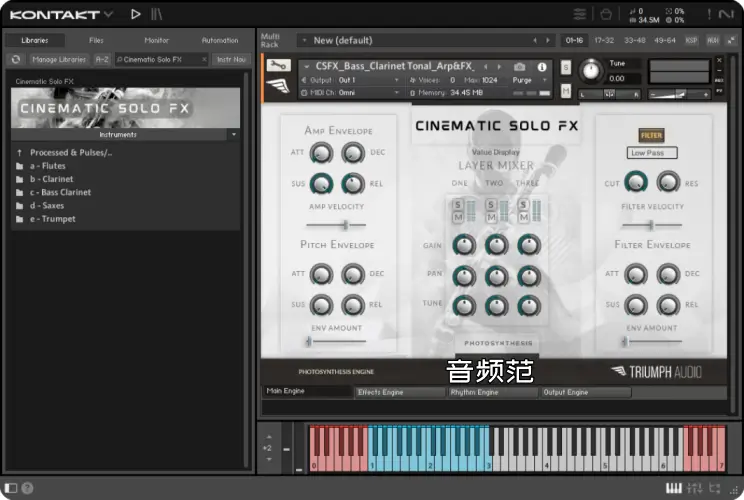The height and width of the screenshot is (500, 744).
Task: Toggle side panel icon at bottom left
Action: 10,488
